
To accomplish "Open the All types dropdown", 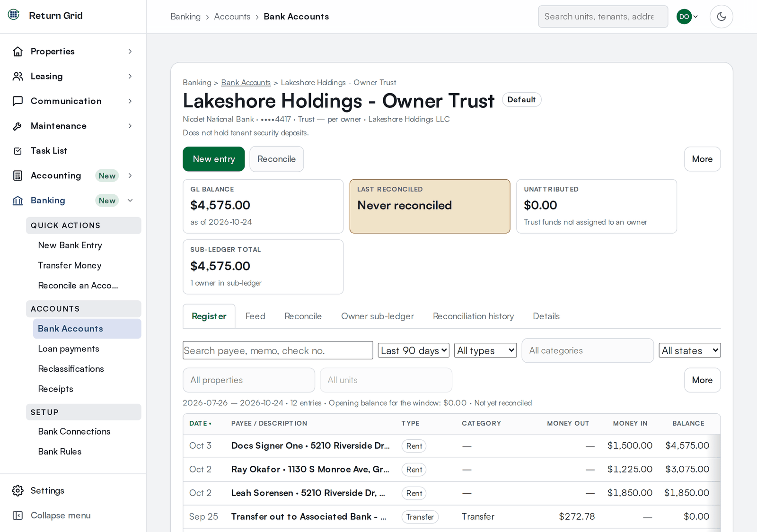I will pyautogui.click(x=485, y=350).
